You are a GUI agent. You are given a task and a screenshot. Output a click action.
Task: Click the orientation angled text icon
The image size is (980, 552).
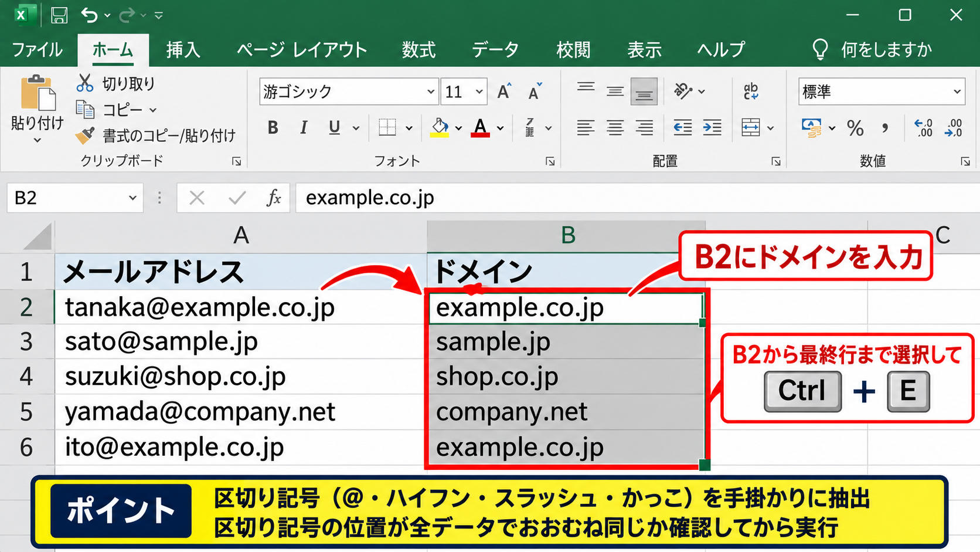[683, 92]
